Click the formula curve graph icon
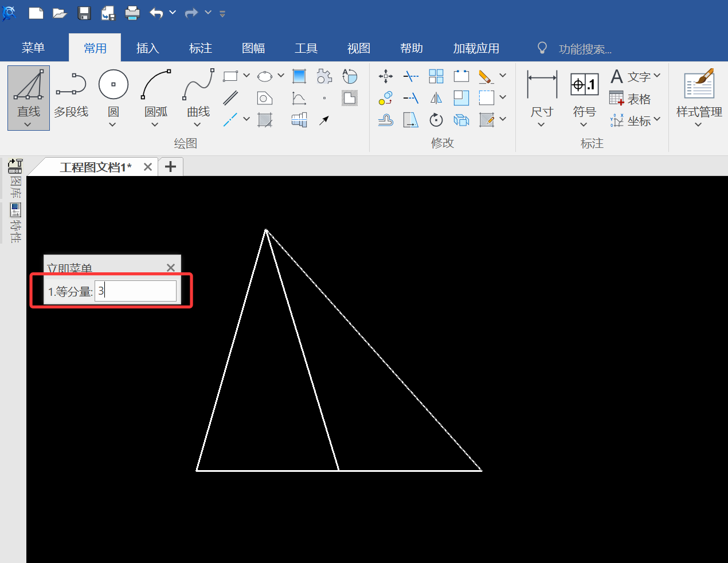 pyautogui.click(x=299, y=98)
